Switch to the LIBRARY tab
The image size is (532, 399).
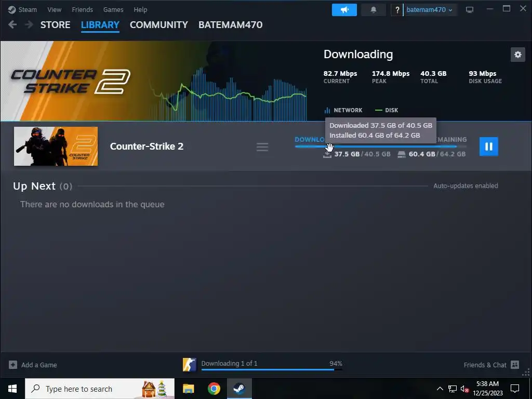(x=100, y=25)
